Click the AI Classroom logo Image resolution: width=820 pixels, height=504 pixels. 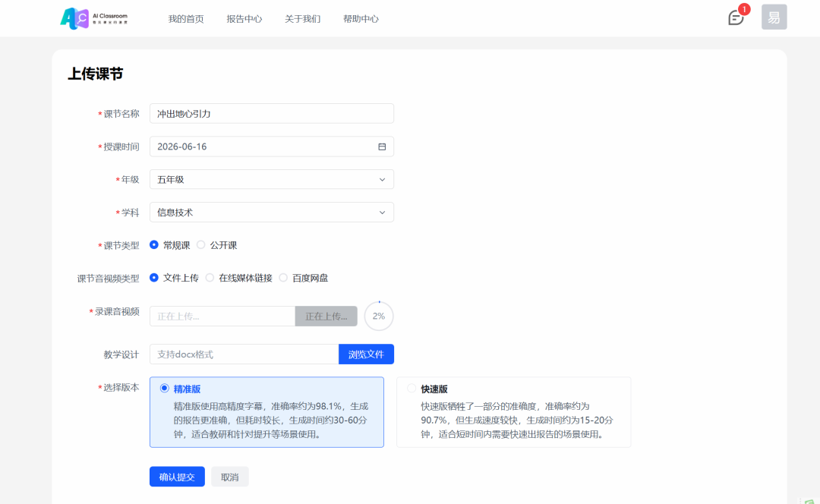(94, 18)
